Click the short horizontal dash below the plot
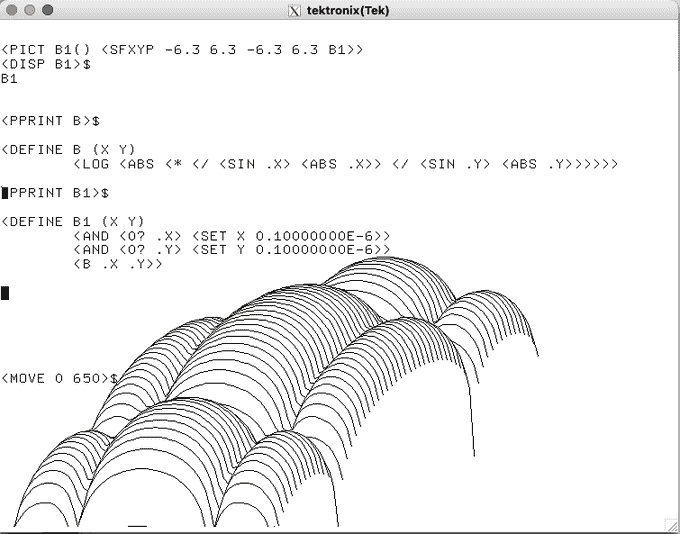The height and width of the screenshot is (534, 680). pos(137,525)
